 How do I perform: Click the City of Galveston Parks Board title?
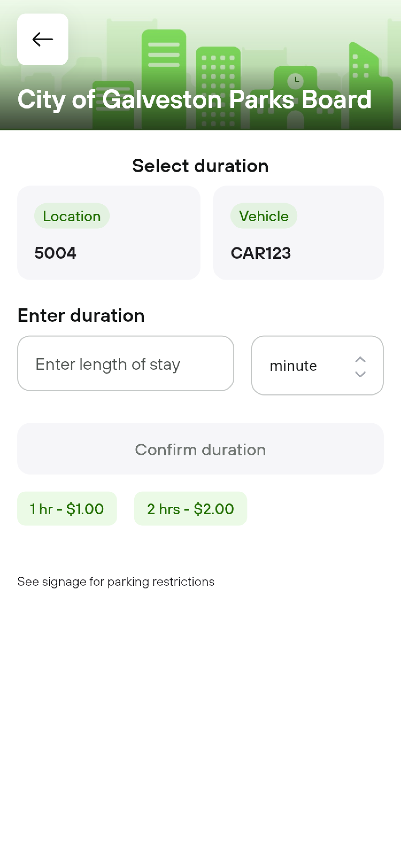194,100
